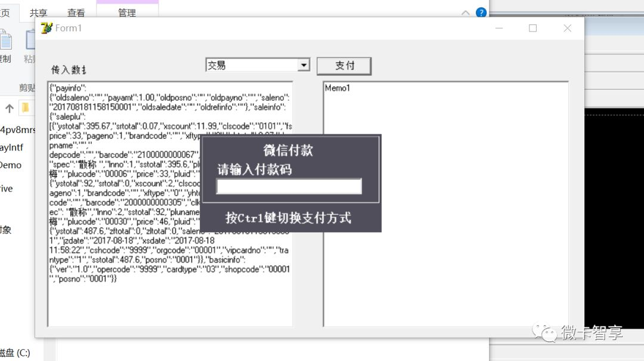Open the 管理 ribbon tab
The image size is (644, 361).
click(x=127, y=13)
